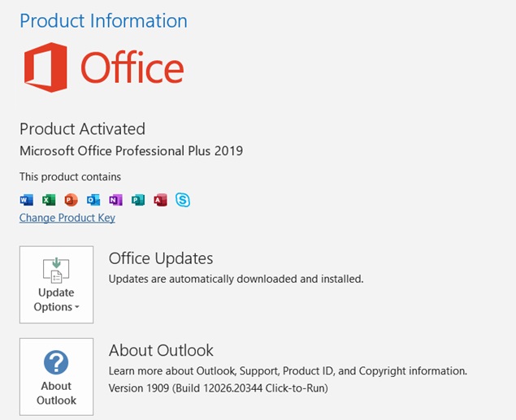Click the 'This product contains' label
Image resolution: width=516 pixels, height=420 pixels.
click(70, 176)
